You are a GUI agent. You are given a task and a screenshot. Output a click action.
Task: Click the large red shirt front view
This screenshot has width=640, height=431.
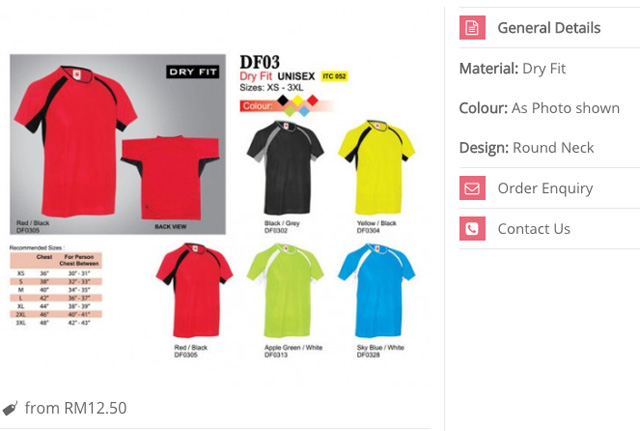pos(76,141)
